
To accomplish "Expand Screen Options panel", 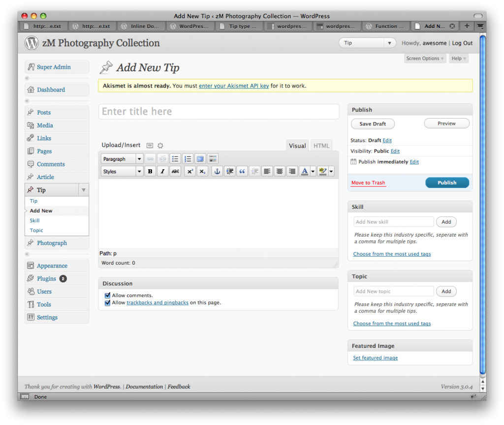I will coord(425,58).
